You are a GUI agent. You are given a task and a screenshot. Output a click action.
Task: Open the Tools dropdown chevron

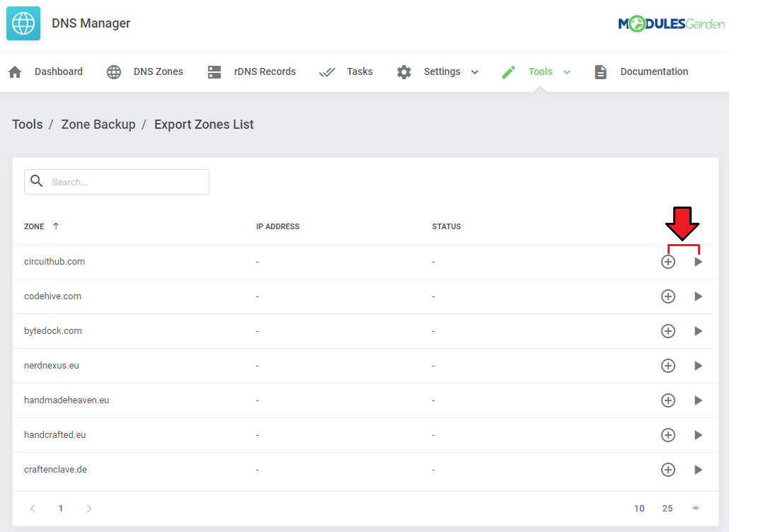coord(566,72)
